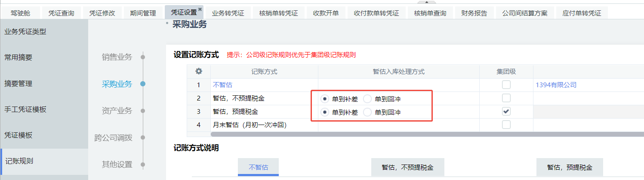644x180 pixels.
Task: Click the 1394有限公司 company link
Action: tap(556, 85)
